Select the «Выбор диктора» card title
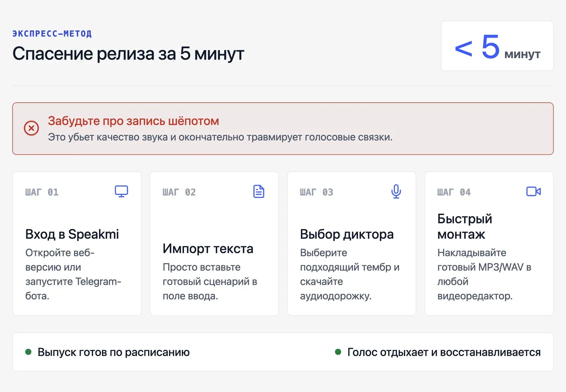 point(346,234)
